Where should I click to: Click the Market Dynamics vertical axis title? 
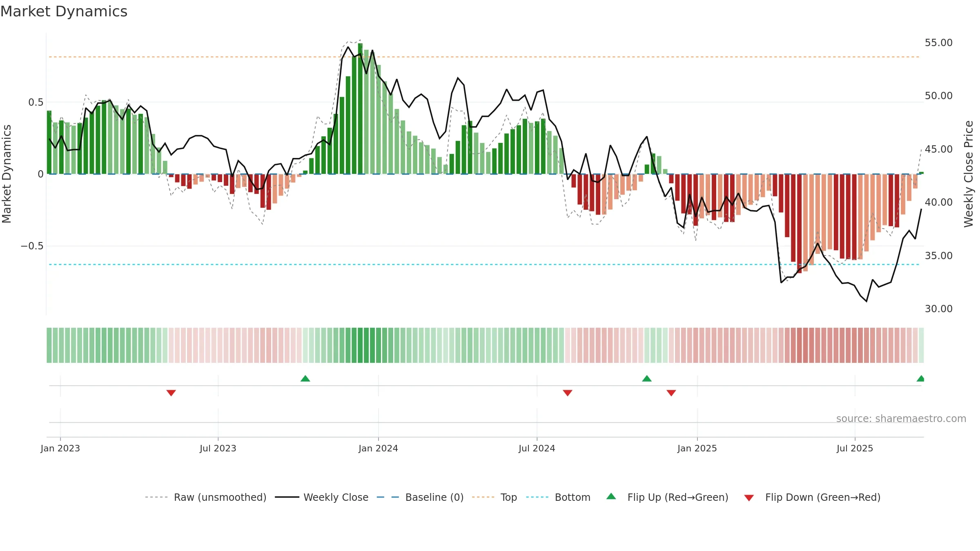(7, 174)
